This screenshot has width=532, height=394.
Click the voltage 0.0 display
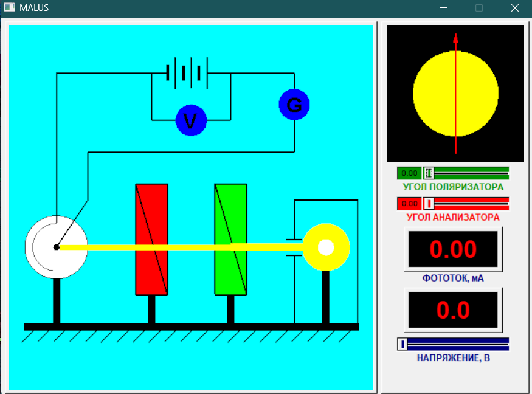(453, 310)
